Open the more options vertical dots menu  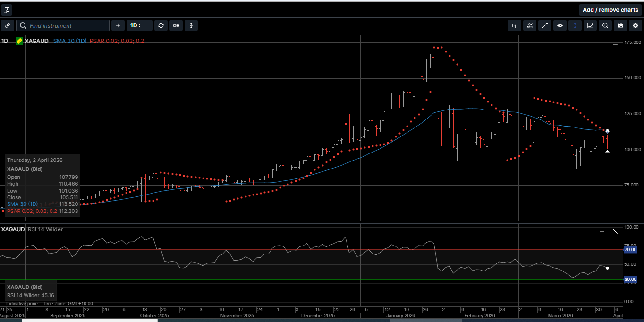pyautogui.click(x=191, y=25)
